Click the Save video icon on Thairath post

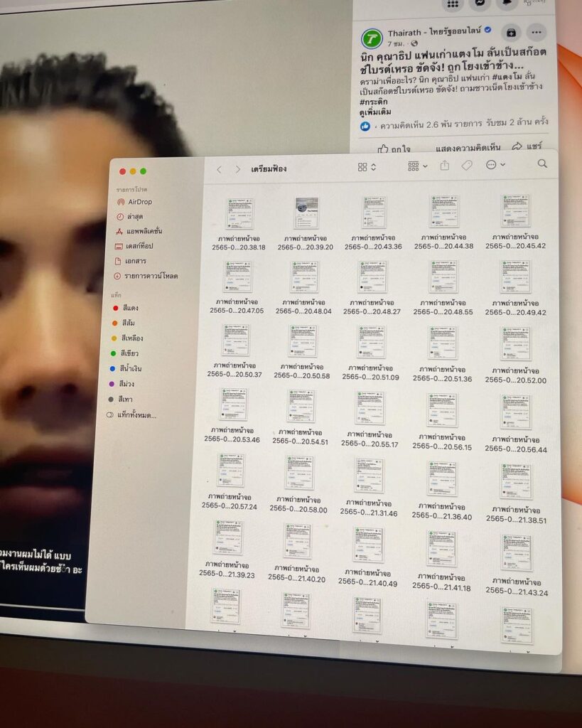[510, 32]
